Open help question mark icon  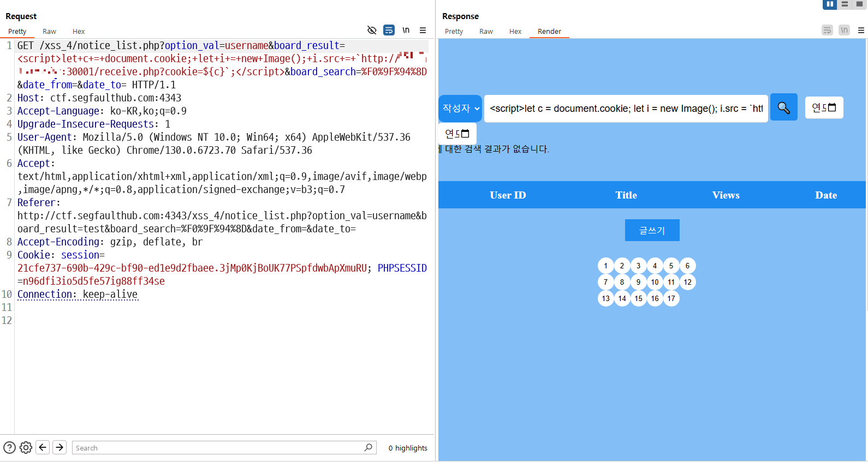(9, 447)
